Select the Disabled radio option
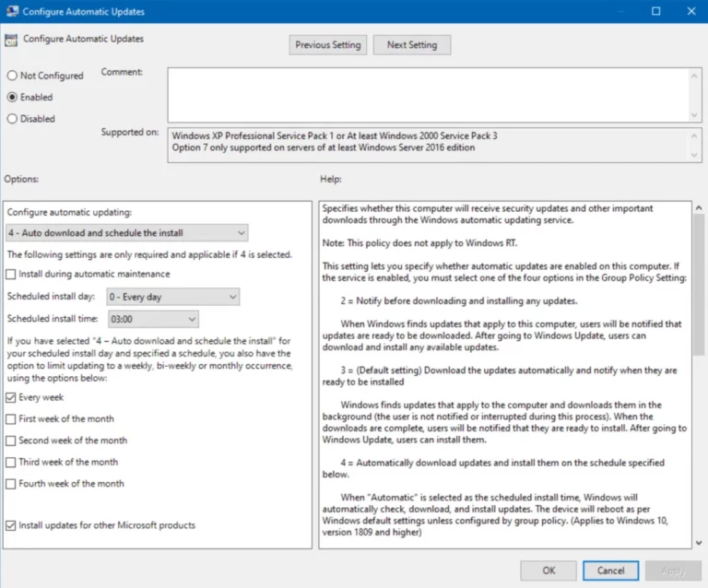The width and height of the screenshot is (708, 588). 12,119
